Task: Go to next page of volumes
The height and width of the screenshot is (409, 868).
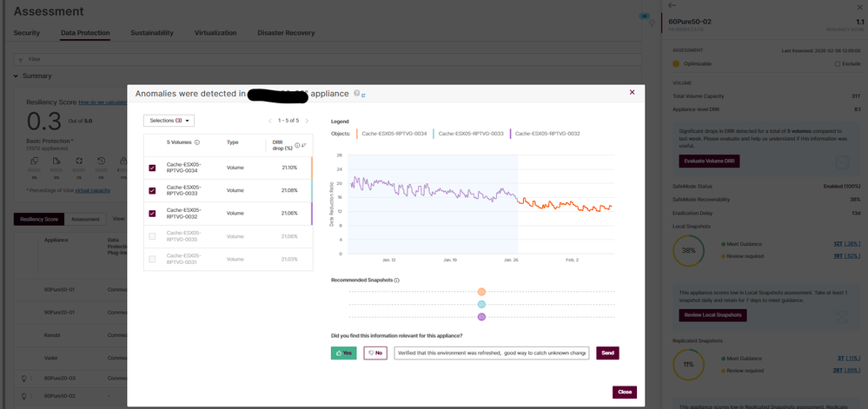Action: click(x=307, y=121)
